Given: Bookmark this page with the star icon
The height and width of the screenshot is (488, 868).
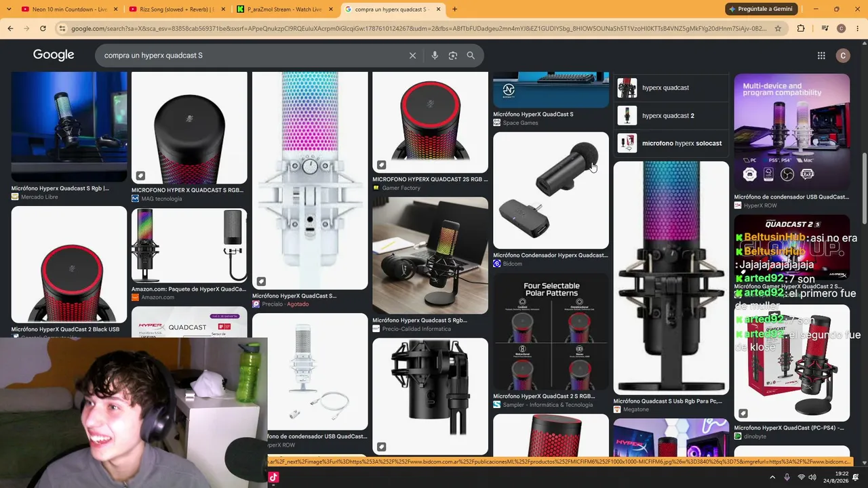Looking at the screenshot, I should [x=778, y=28].
